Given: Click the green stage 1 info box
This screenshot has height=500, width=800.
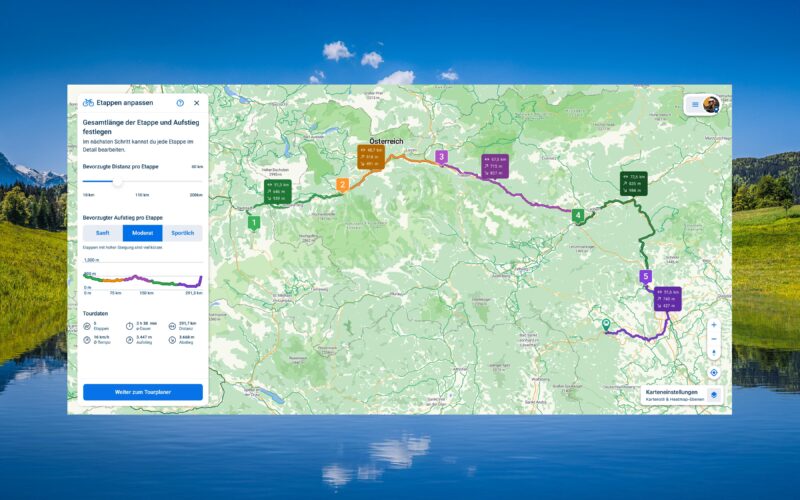Looking at the screenshot, I should point(278,192).
